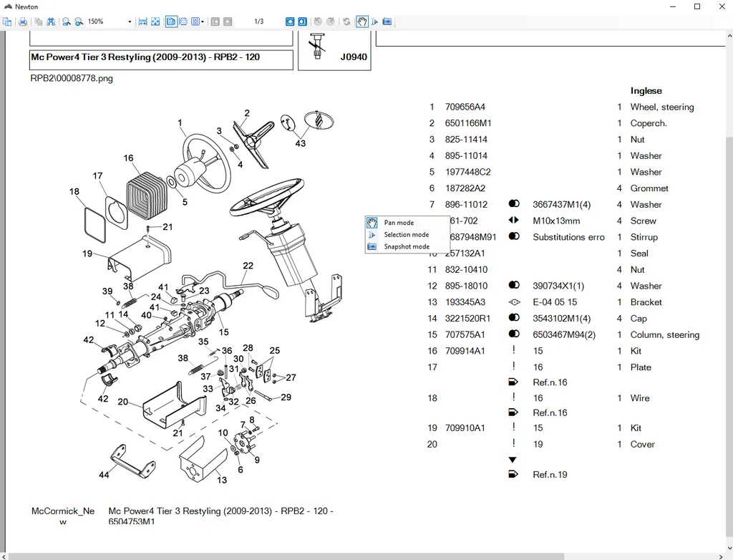This screenshot has width=733, height=560.
Task: Click part number 3221520R1
Action: pyautogui.click(x=467, y=319)
